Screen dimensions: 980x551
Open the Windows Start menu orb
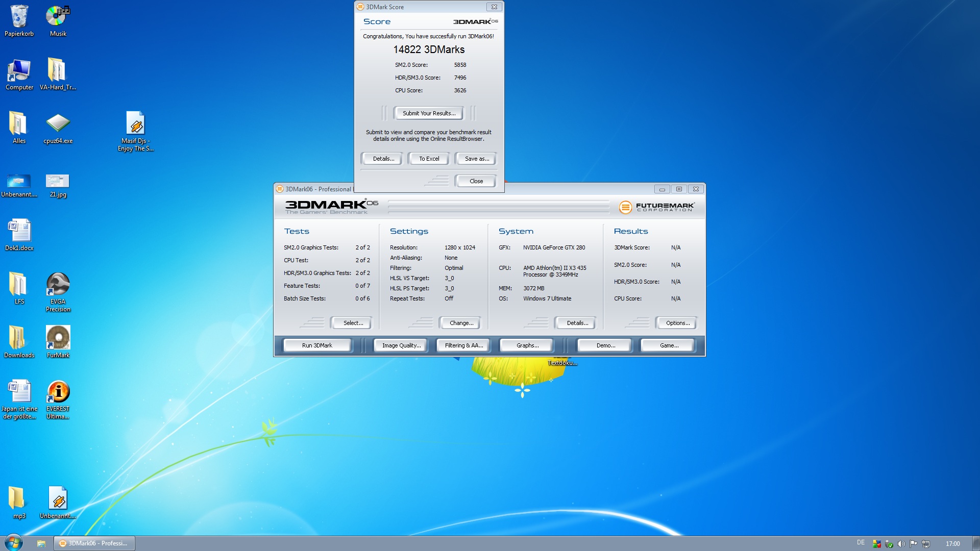pyautogui.click(x=13, y=543)
